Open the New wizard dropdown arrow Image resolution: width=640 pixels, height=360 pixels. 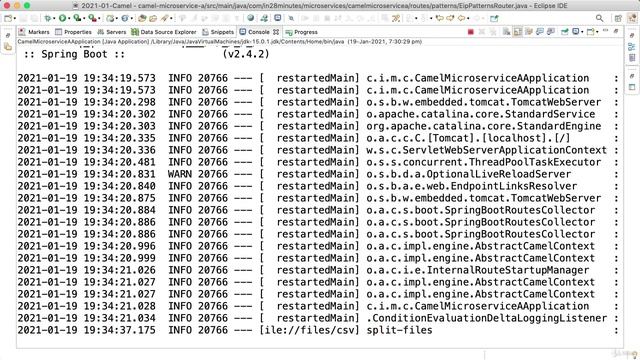(x=15, y=18)
